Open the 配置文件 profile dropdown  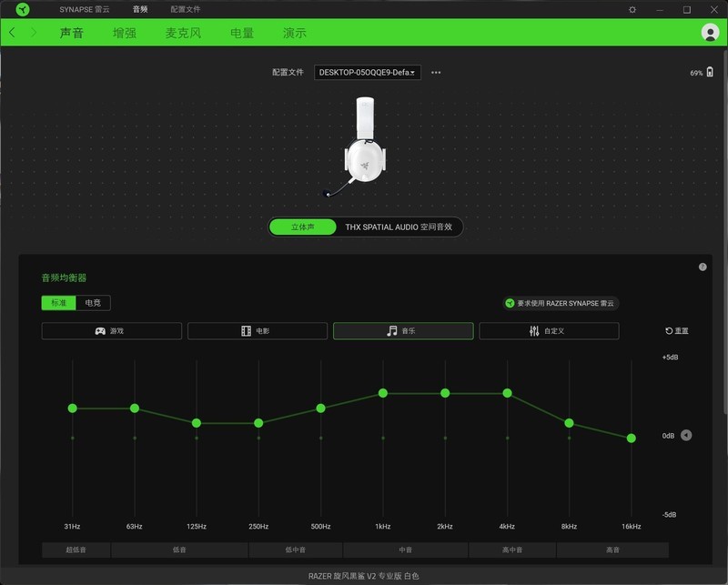[368, 72]
